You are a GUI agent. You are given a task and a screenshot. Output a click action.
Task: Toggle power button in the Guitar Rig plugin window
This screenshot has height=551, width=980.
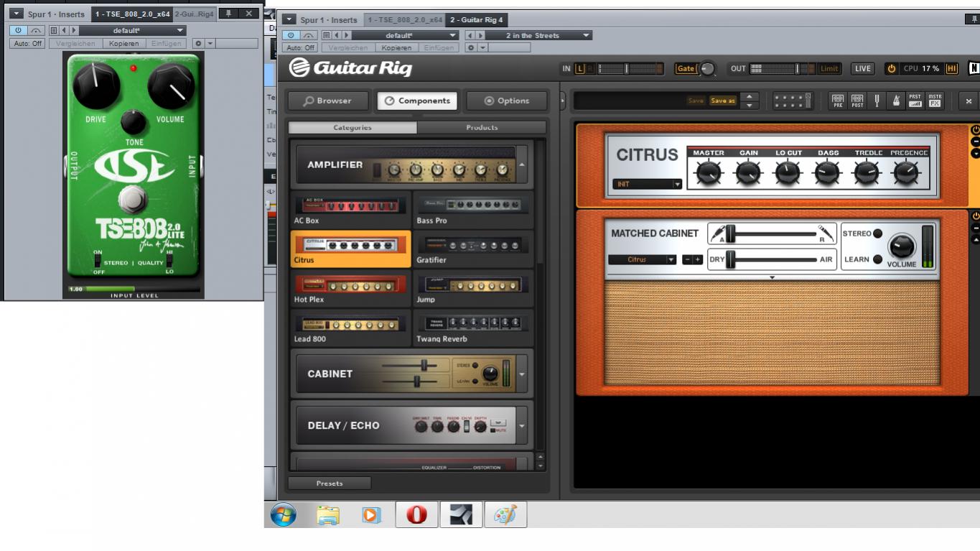pyautogui.click(x=291, y=35)
